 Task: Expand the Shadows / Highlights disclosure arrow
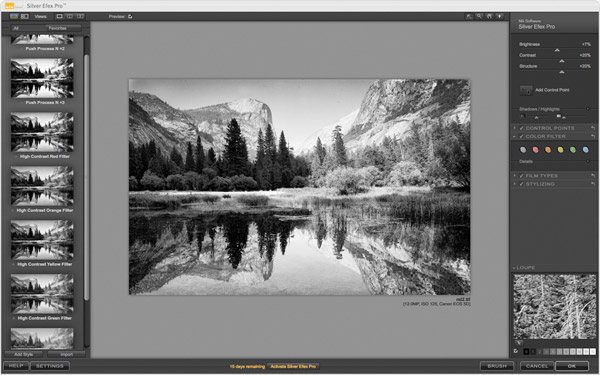(x=588, y=109)
